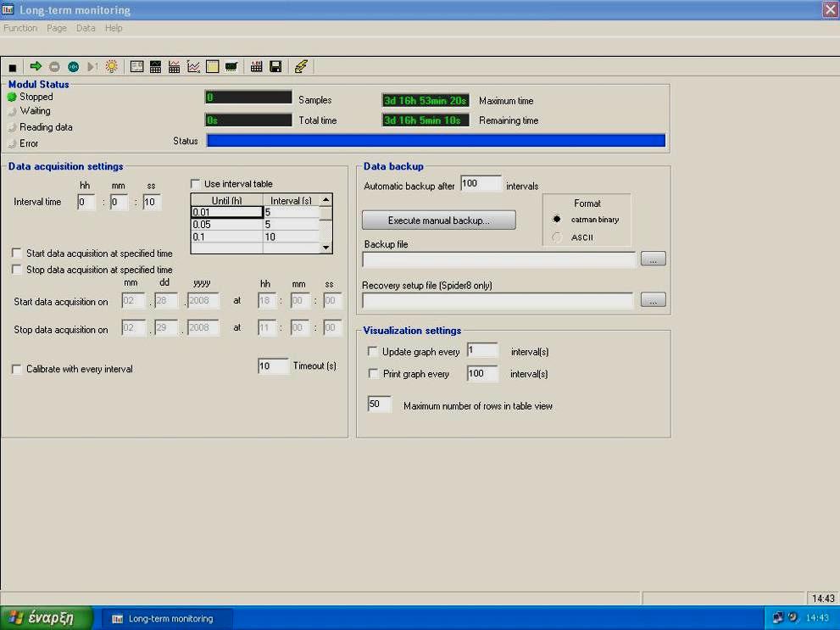Toggle Update graph every interval checkbox
This screenshot has width=840, height=630.
pyautogui.click(x=372, y=351)
